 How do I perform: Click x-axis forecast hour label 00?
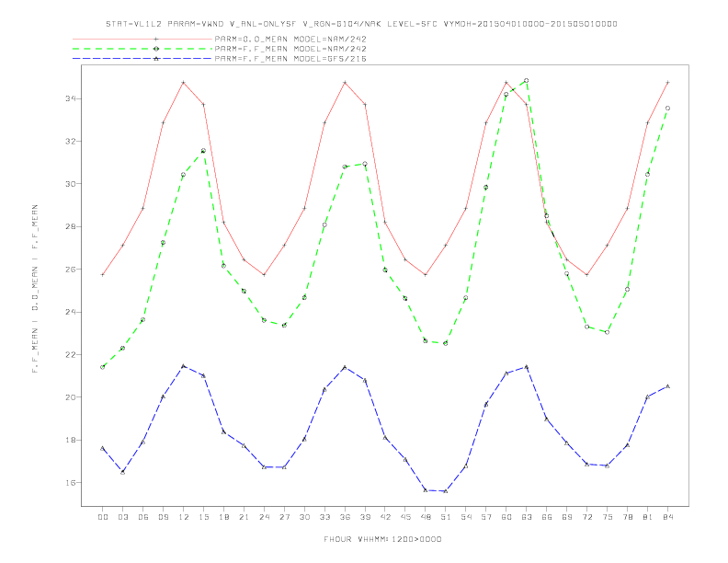103,517
